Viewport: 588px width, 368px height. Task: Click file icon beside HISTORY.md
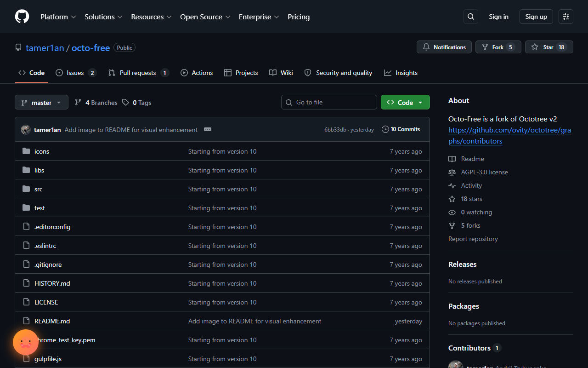tap(26, 283)
